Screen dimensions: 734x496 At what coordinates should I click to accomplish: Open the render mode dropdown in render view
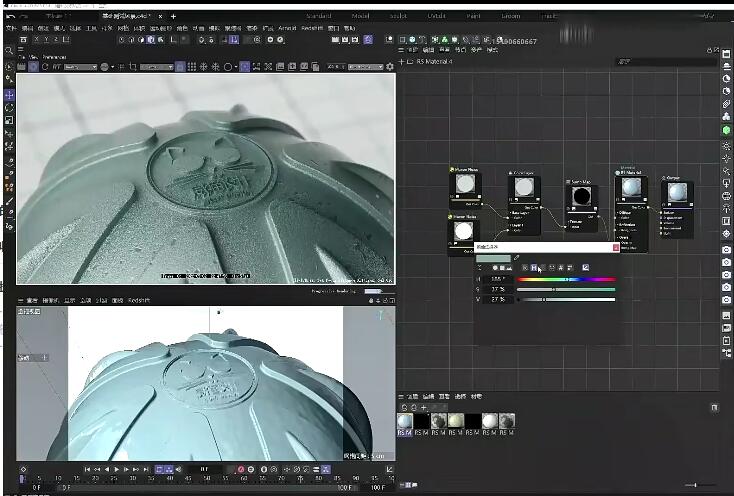pos(81,67)
